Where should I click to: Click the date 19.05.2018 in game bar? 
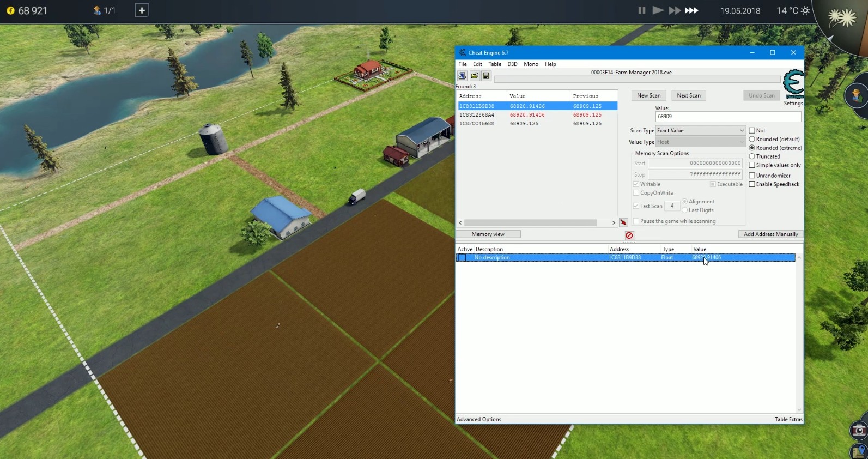[740, 11]
